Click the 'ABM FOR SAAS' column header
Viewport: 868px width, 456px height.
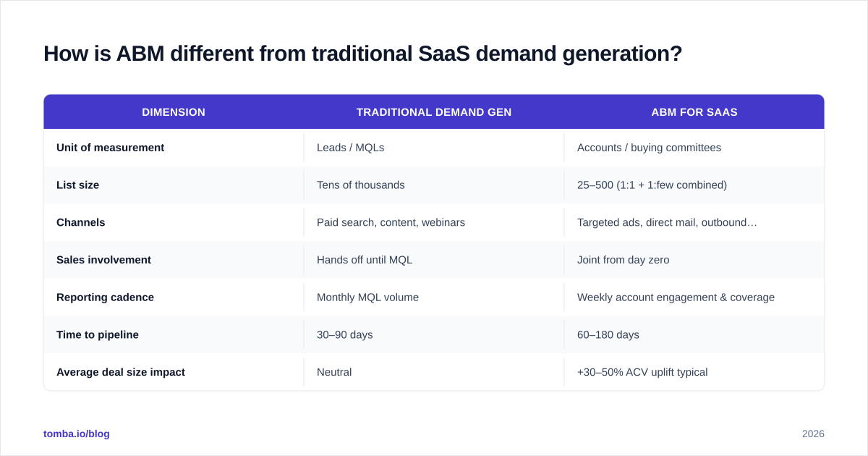694,112
